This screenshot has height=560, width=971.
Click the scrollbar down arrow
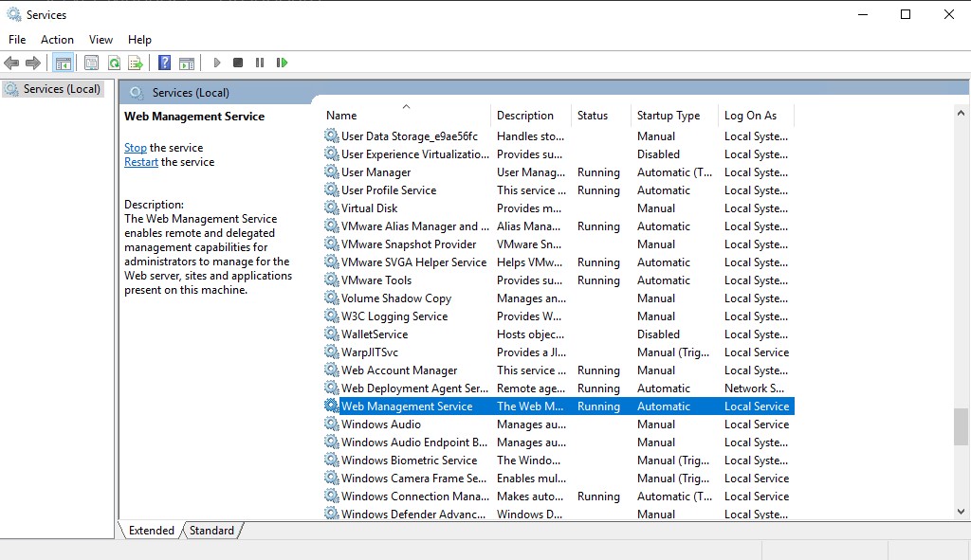[961, 512]
